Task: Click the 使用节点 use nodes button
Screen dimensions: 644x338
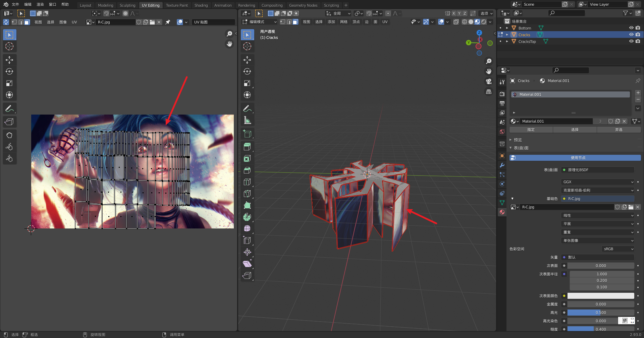Action: (575, 158)
